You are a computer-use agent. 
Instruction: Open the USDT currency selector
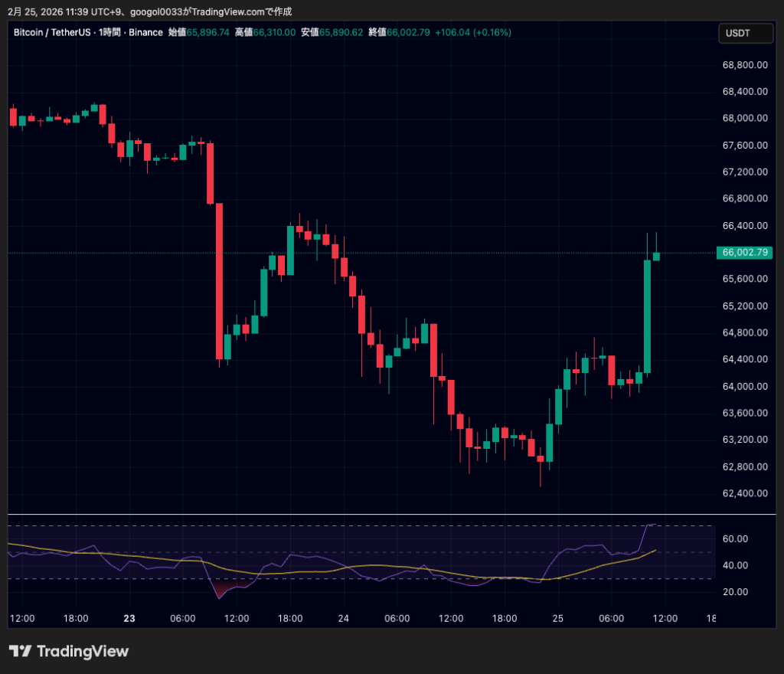(737, 33)
